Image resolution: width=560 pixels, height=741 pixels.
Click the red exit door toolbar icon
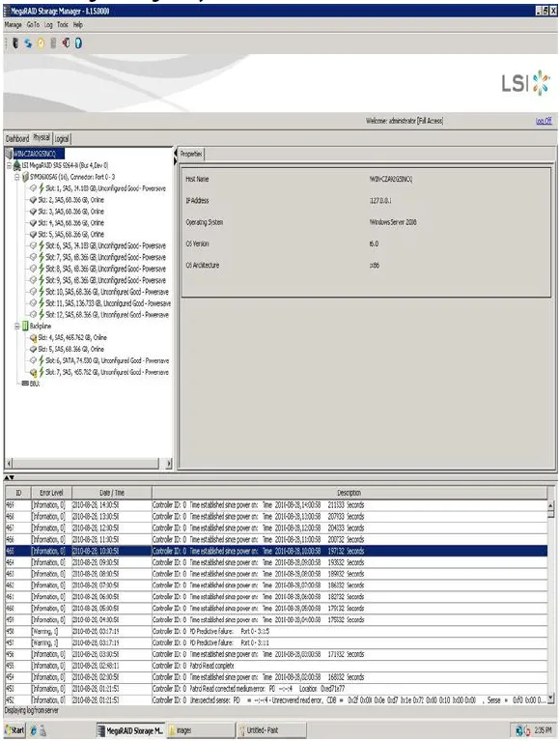coord(66,43)
